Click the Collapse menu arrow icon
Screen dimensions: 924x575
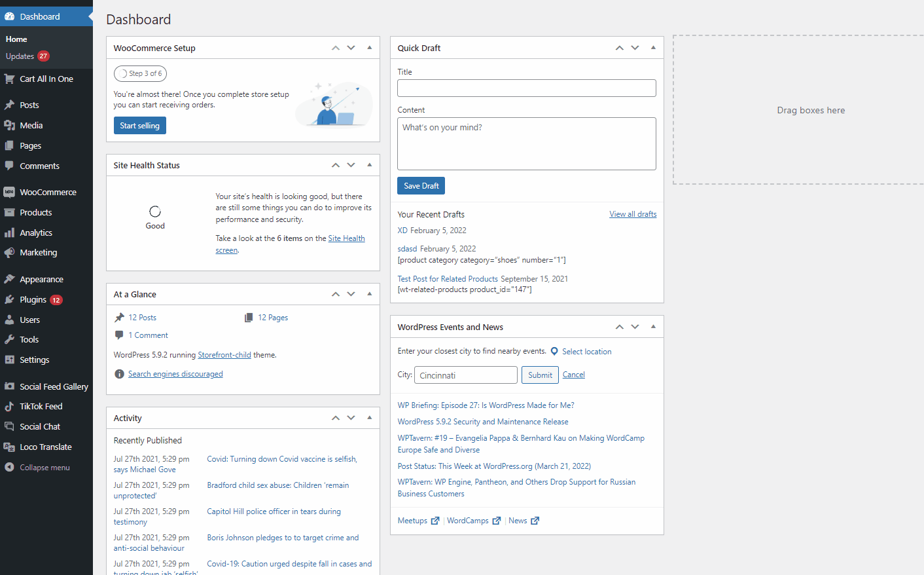9,467
